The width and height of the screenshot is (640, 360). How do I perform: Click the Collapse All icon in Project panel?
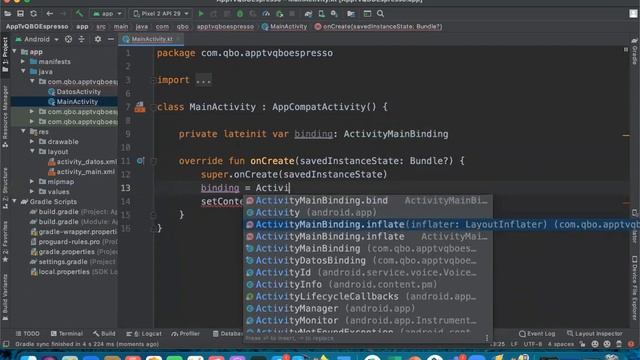(x=81, y=39)
